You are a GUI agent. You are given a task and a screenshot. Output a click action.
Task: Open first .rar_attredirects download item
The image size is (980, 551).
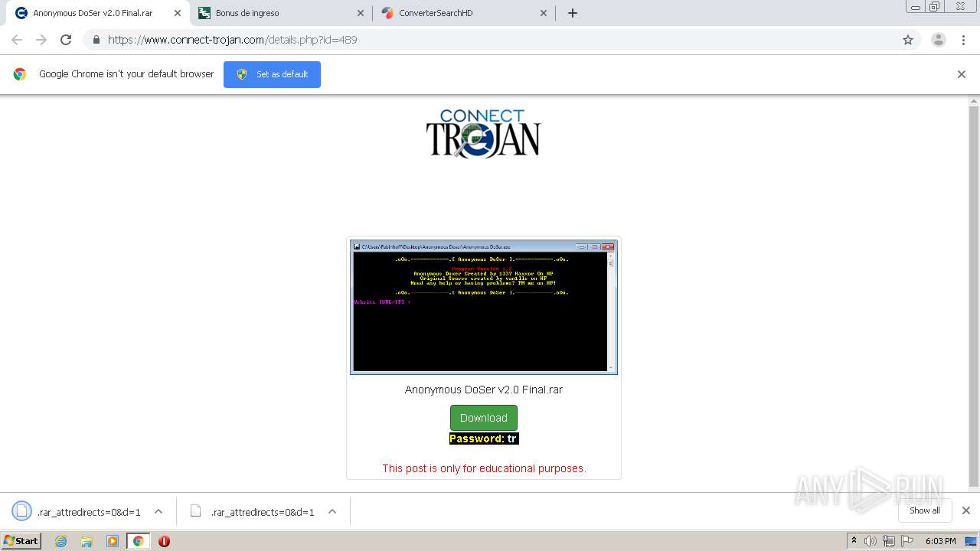click(89, 512)
